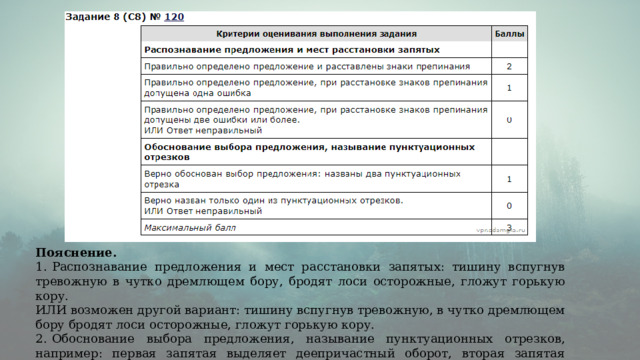Click the 'Баллы' column header
The image size is (640, 360).
point(509,34)
